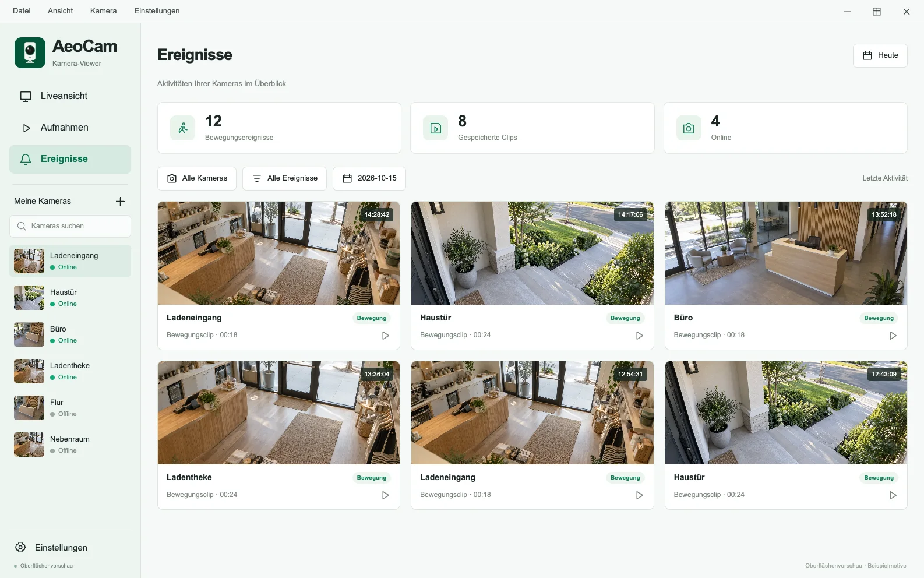The image size is (924, 578).
Task: Open the Büro 13:52:18 thumbnail
Action: click(x=786, y=253)
